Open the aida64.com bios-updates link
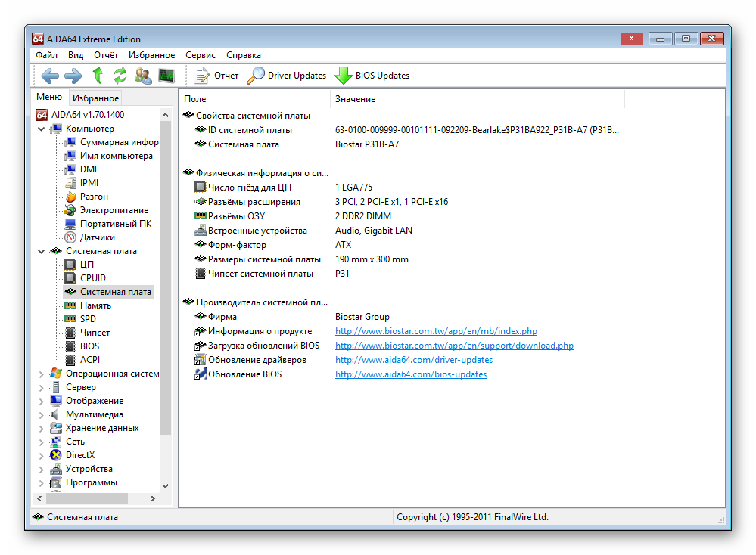Viewport: 756px width, 555px height. click(x=411, y=374)
